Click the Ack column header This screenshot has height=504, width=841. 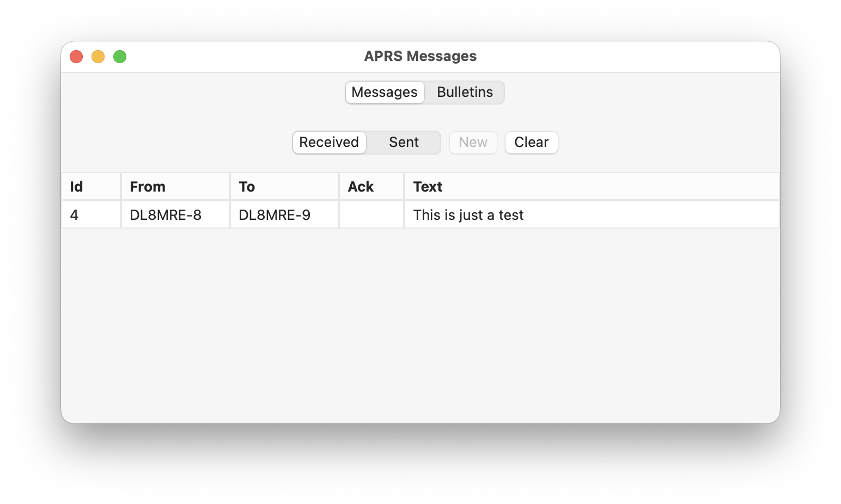click(x=371, y=187)
